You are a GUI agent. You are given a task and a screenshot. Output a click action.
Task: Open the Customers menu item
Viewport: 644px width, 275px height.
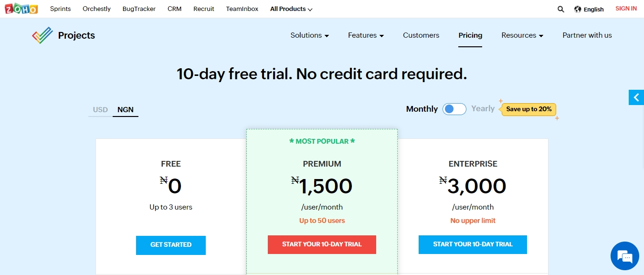(421, 35)
